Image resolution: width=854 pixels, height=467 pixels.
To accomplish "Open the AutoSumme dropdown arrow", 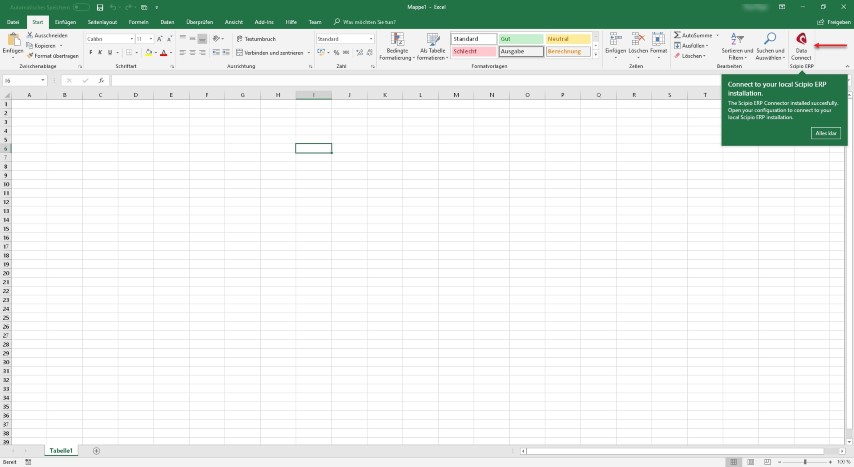I will click(x=713, y=34).
